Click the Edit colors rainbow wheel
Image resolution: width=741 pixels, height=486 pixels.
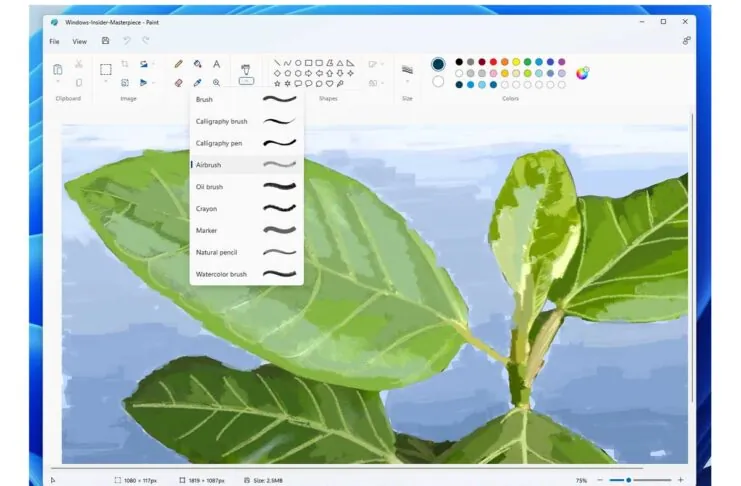pos(582,73)
